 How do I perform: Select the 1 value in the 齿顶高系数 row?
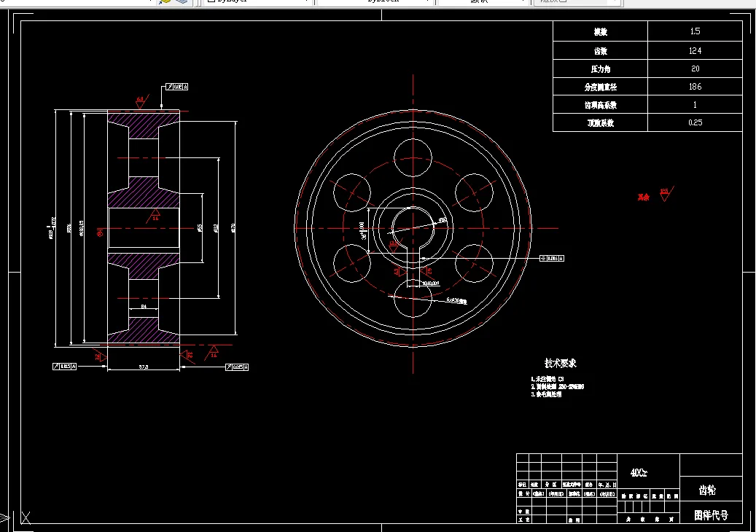tap(695, 104)
